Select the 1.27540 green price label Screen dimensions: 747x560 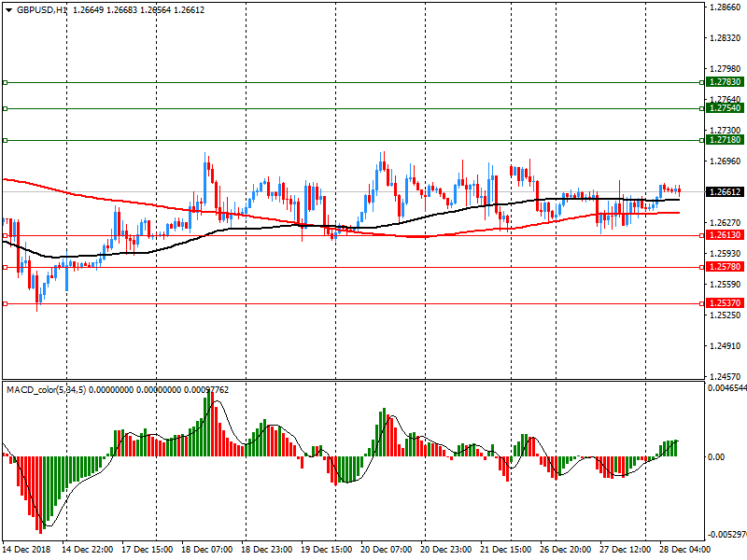click(x=725, y=108)
